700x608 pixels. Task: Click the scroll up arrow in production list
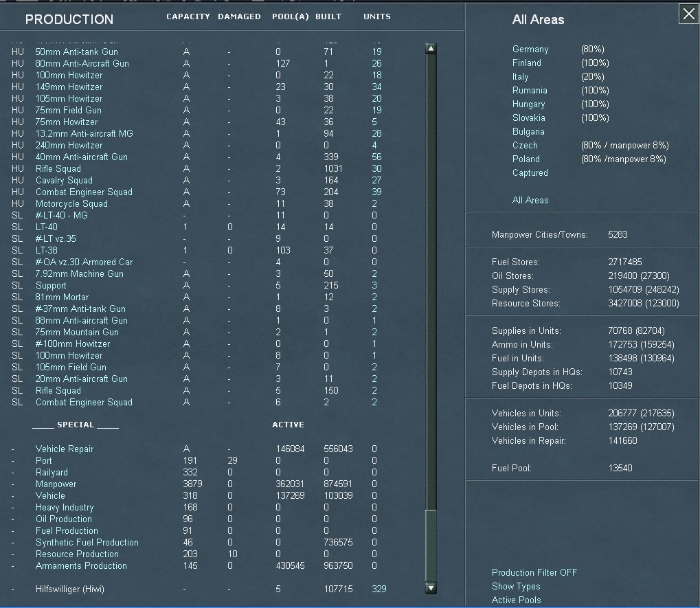point(431,48)
